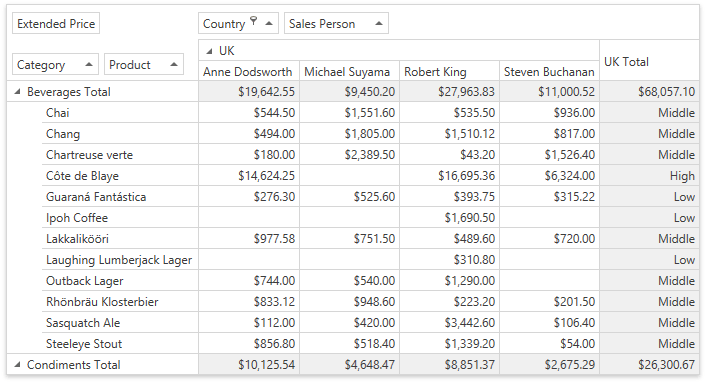Click the $11,000.52 cell
706x383 pixels.
tap(549, 92)
